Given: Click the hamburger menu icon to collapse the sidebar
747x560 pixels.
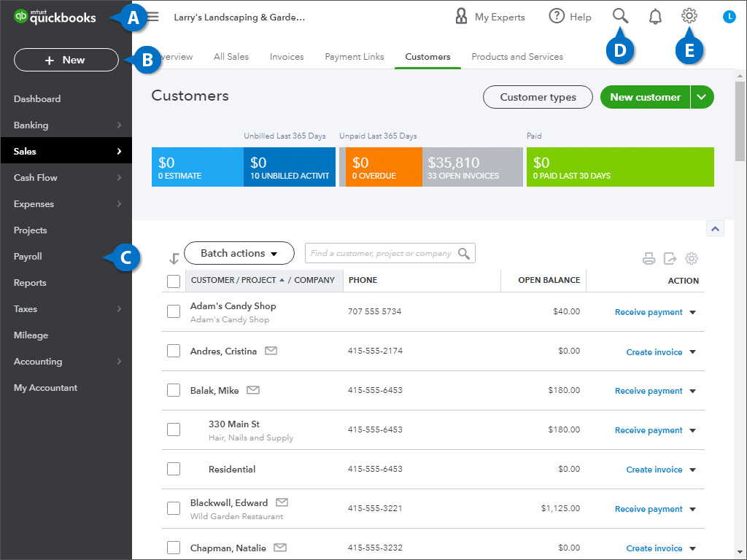Looking at the screenshot, I should (x=154, y=17).
